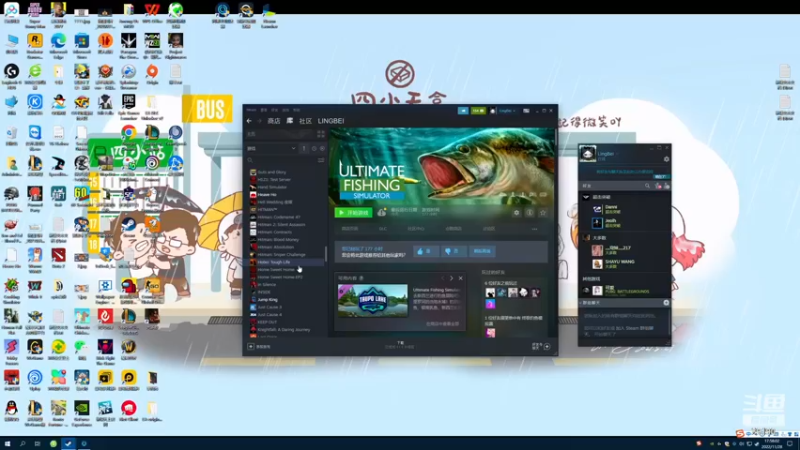
Task: Open Google Chrome desktop icon
Action: (x=129, y=135)
